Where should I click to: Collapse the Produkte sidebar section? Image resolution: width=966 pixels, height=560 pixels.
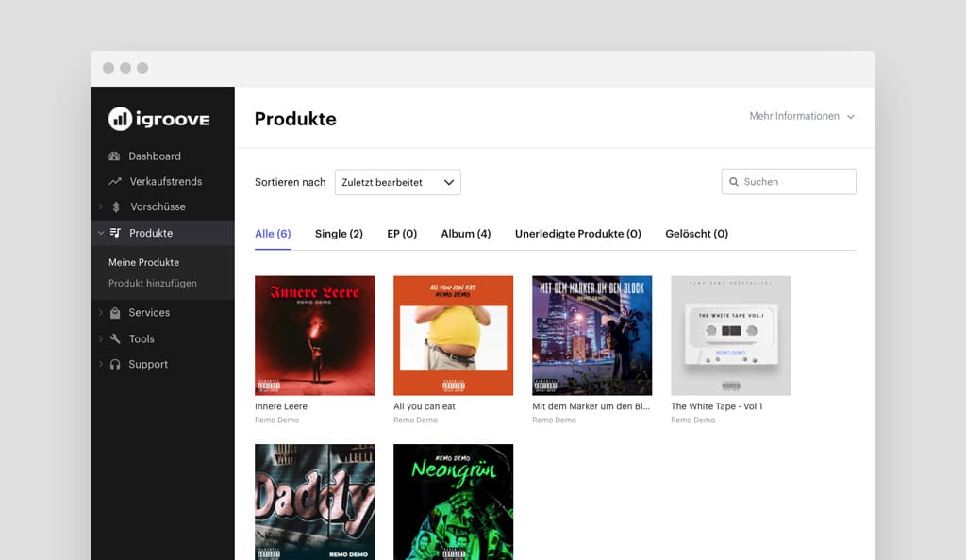point(101,233)
